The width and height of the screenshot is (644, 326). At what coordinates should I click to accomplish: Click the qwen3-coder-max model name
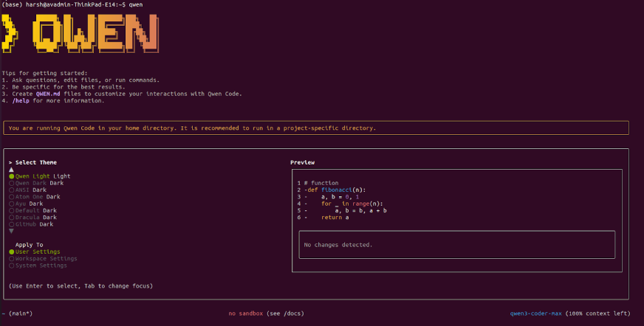tap(535, 313)
